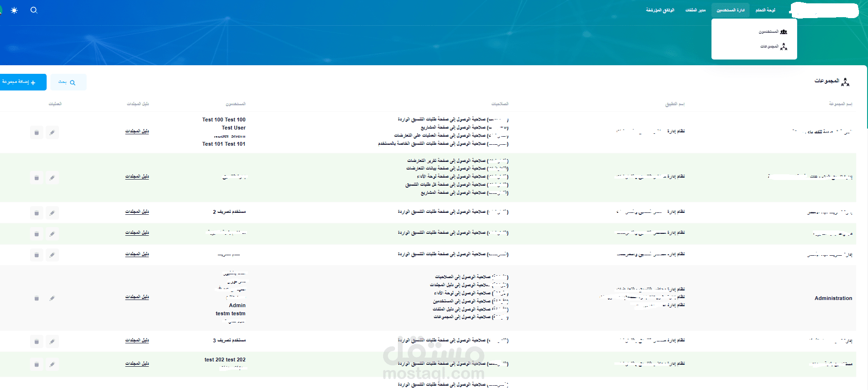The height and width of the screenshot is (390, 868).
Task: Click the العمليات column header
Action: point(55,104)
